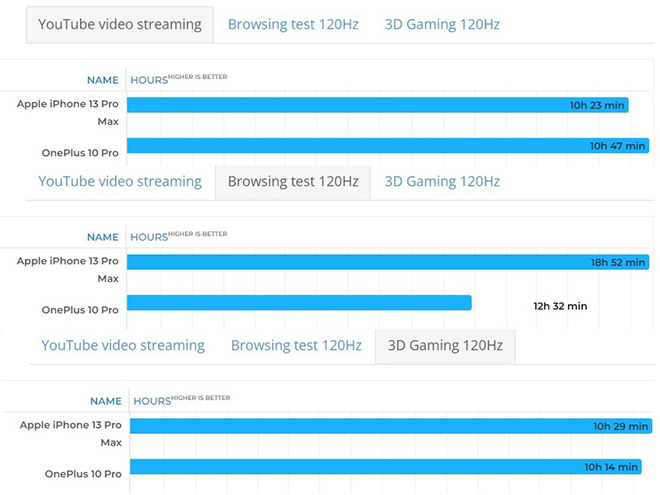Click the iPhone bar showing 10h 23 min
The height and width of the screenshot is (495, 660).
coord(378,105)
